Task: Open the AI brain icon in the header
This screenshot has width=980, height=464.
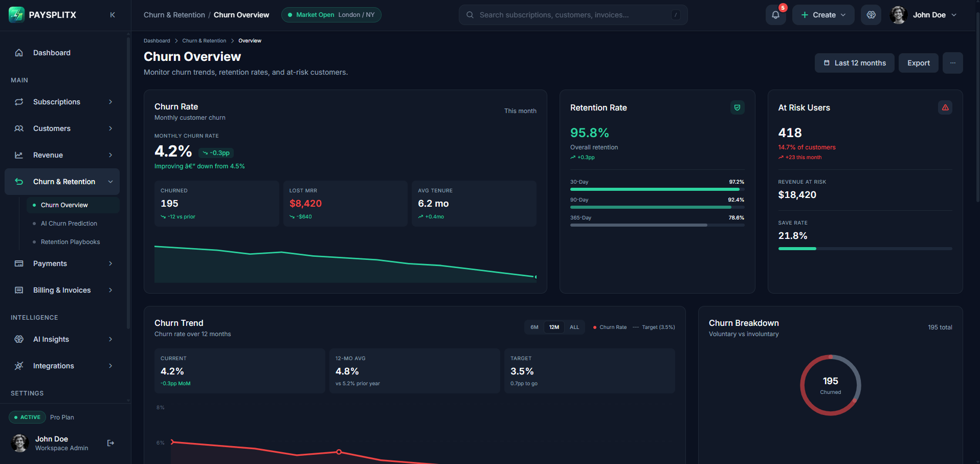Action: [871, 15]
